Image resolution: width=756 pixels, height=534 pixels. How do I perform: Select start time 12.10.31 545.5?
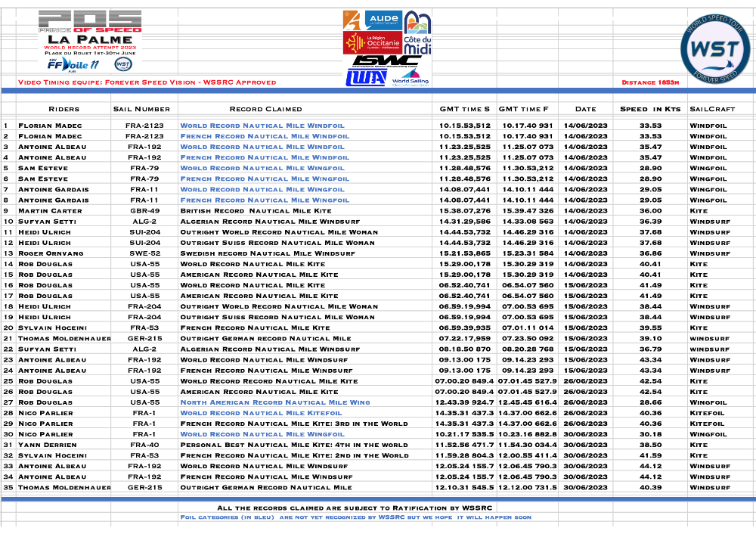pyautogui.click(x=464, y=487)
